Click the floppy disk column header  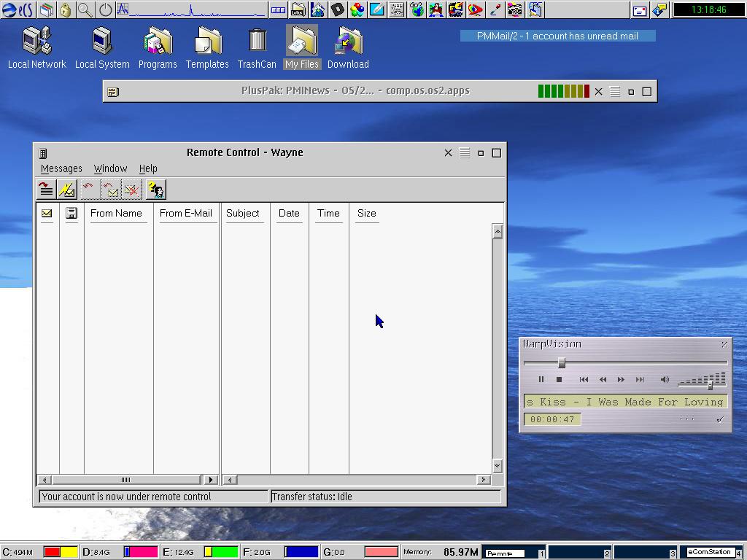[x=71, y=214]
